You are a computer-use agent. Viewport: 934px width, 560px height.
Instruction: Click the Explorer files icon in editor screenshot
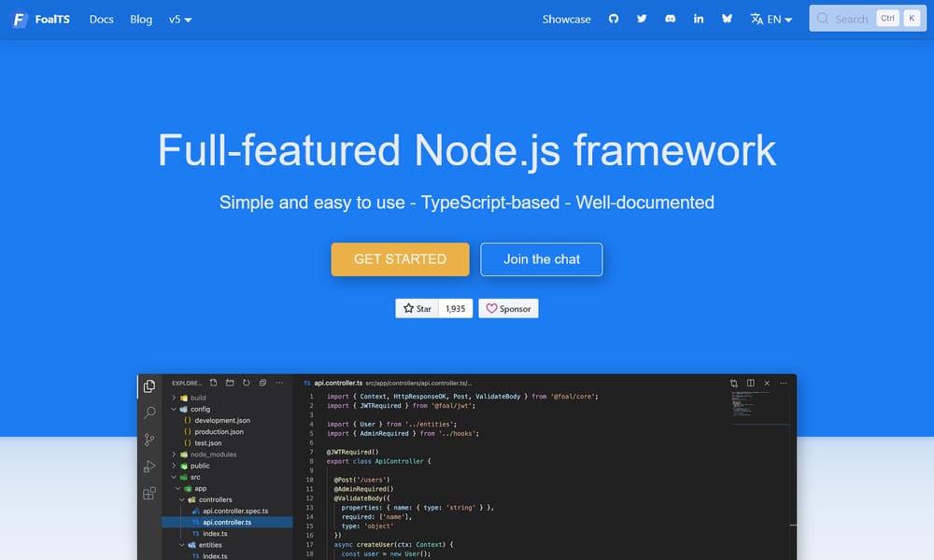[149, 386]
